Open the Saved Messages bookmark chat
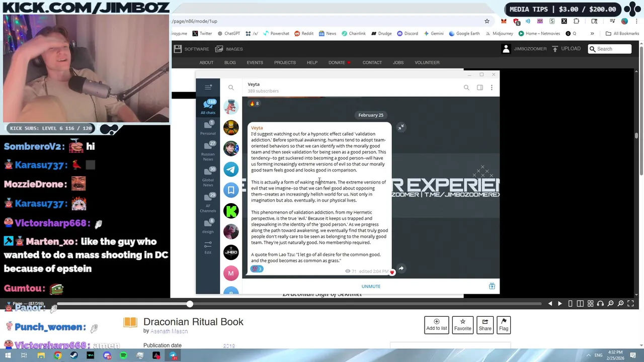 231,190
